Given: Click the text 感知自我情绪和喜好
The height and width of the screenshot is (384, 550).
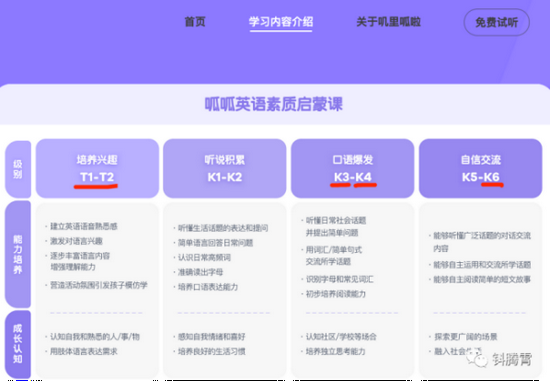Looking at the screenshot, I should point(212,337).
